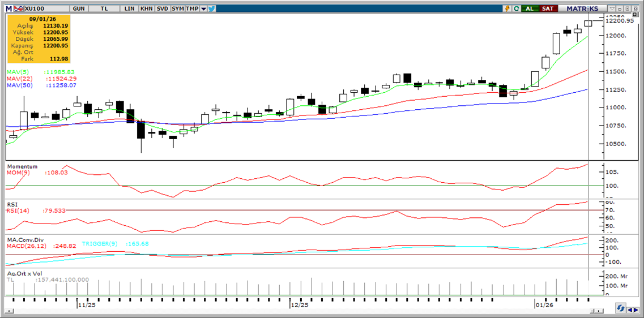Click the red SAT sell button
This screenshot has width=644, height=318.
pyautogui.click(x=547, y=8)
